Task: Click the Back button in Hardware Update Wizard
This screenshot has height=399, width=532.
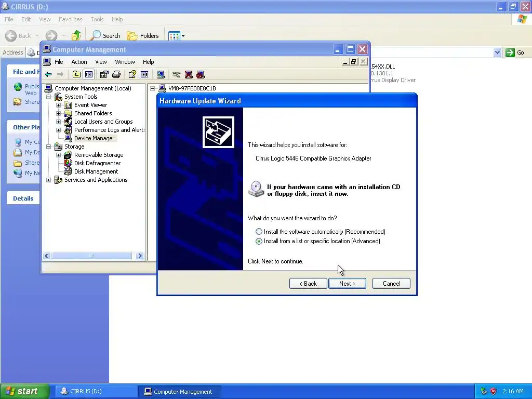Action: (x=308, y=284)
